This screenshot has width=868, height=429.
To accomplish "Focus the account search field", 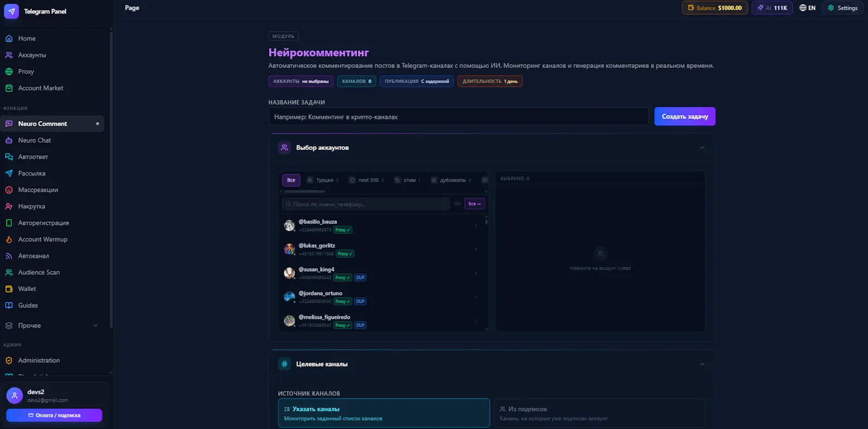I will (366, 204).
